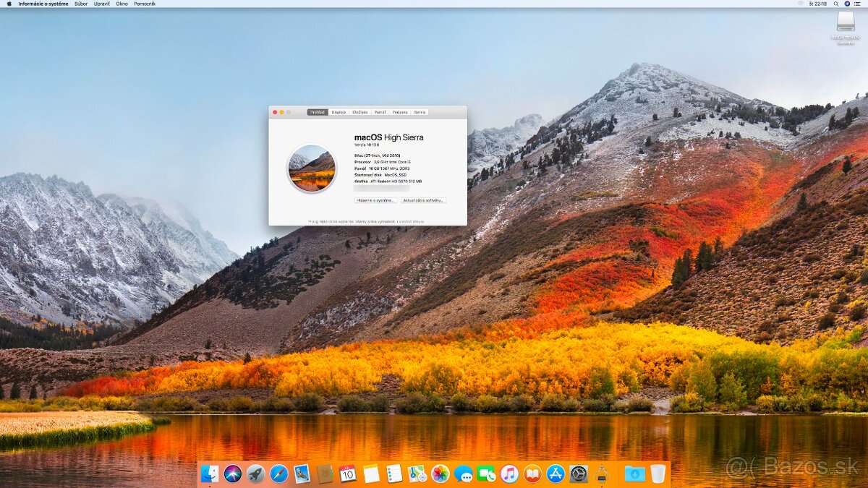This screenshot has height=488, width=868.
Task: Switch to the Servis tab
Action: [x=420, y=112]
